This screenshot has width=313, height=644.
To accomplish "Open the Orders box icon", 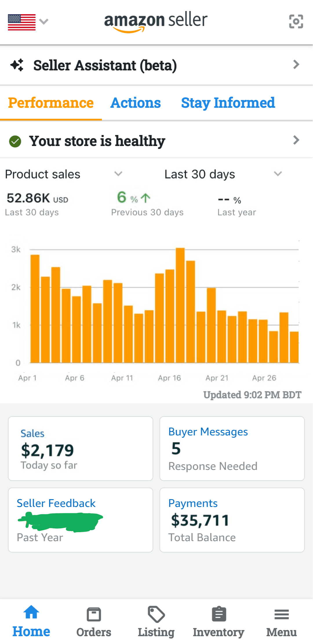I will tap(94, 614).
